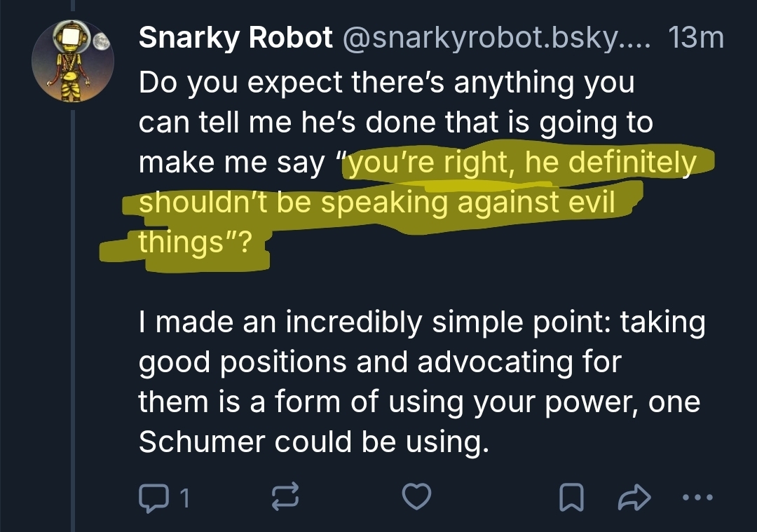Click the sentence starting "I made an incredibly"
757x532 pixels.
[x=421, y=322]
